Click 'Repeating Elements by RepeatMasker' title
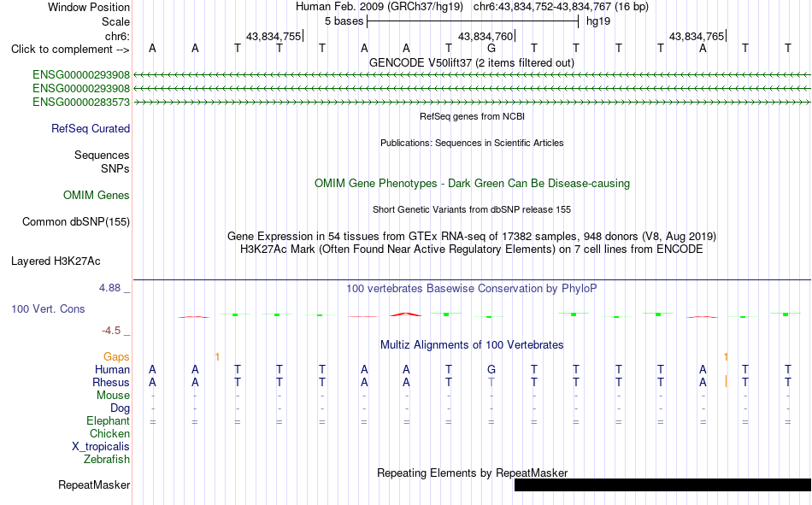 point(473,473)
